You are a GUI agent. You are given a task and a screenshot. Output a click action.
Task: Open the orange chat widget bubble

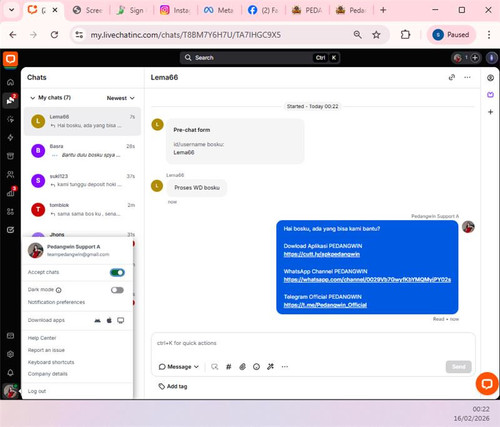487,384
